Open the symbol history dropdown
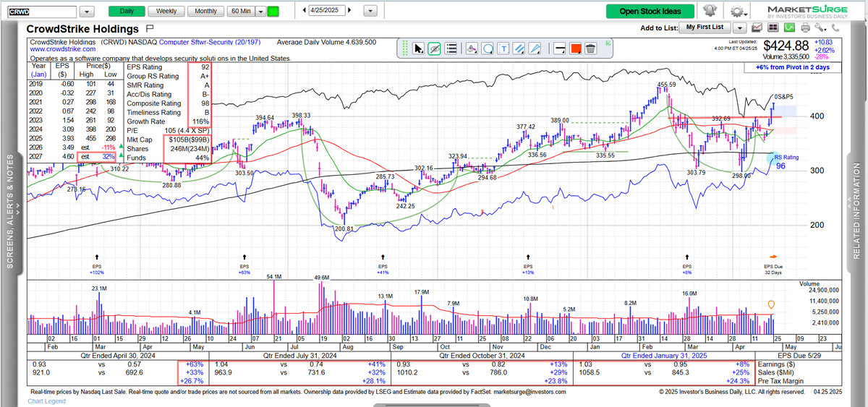Screen dimensions: 868x407 87,12
